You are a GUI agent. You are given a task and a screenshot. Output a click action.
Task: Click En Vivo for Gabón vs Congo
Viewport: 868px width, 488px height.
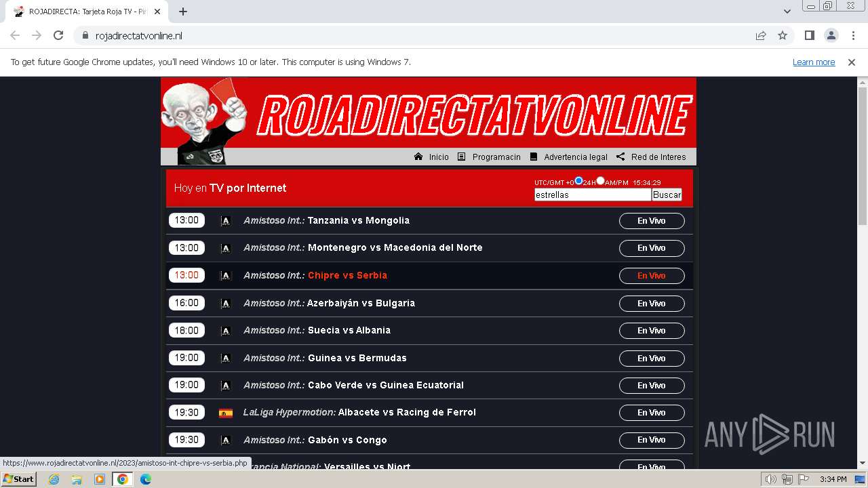coord(652,441)
